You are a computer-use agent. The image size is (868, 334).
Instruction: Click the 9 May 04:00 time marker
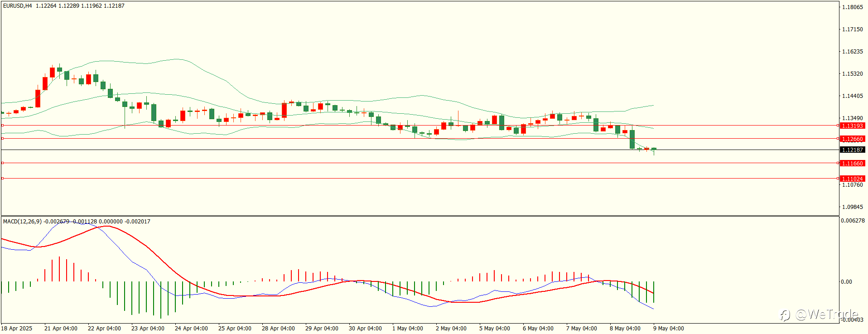pos(669,329)
